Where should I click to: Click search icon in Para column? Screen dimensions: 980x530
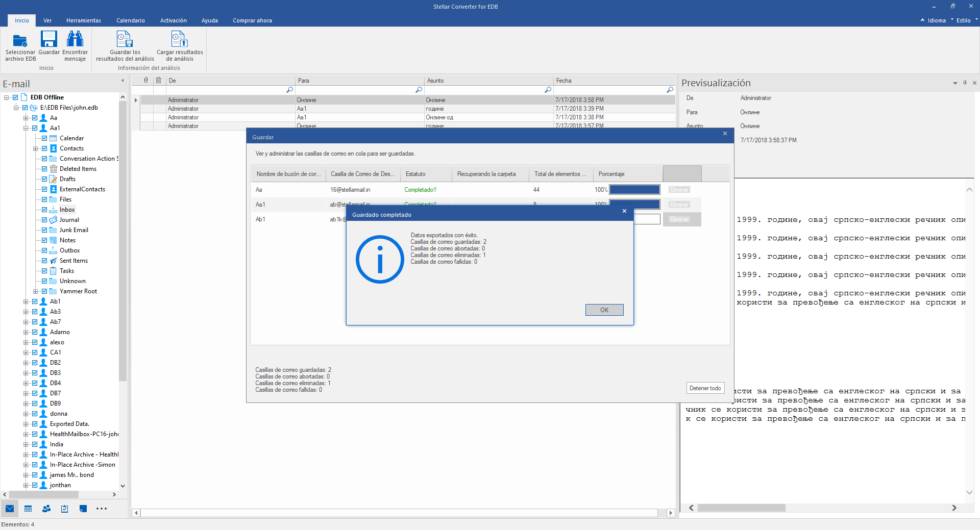419,90
